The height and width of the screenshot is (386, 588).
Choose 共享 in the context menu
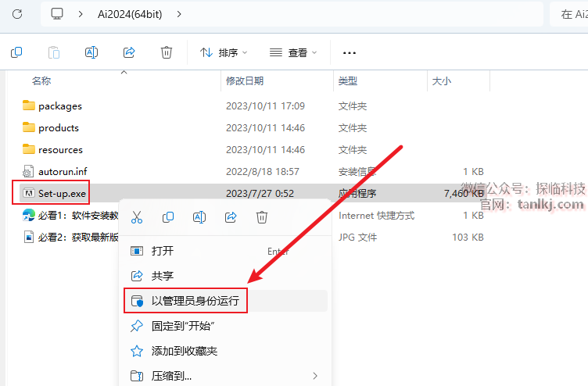[x=226, y=276]
